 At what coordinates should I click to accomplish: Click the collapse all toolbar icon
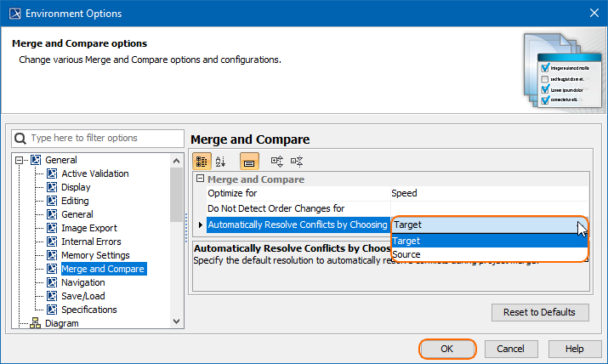(x=297, y=161)
